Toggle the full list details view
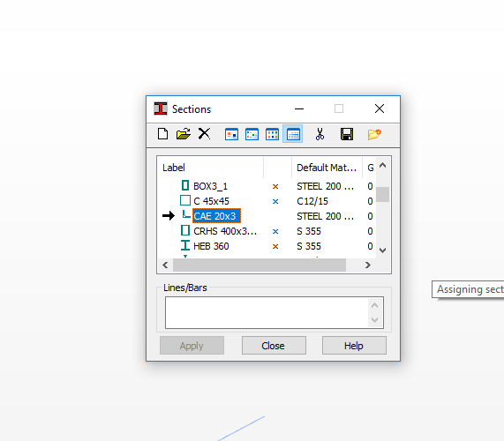504x441 pixels. [293, 134]
